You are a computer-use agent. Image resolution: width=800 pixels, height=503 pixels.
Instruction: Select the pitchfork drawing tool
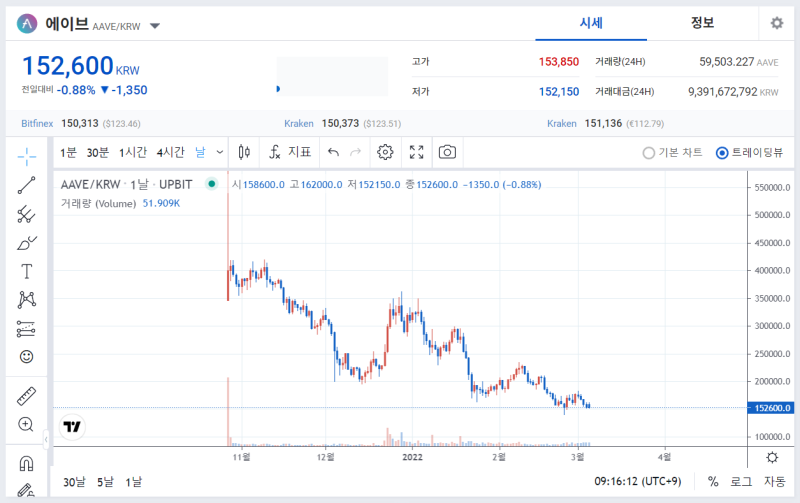[x=27, y=214]
